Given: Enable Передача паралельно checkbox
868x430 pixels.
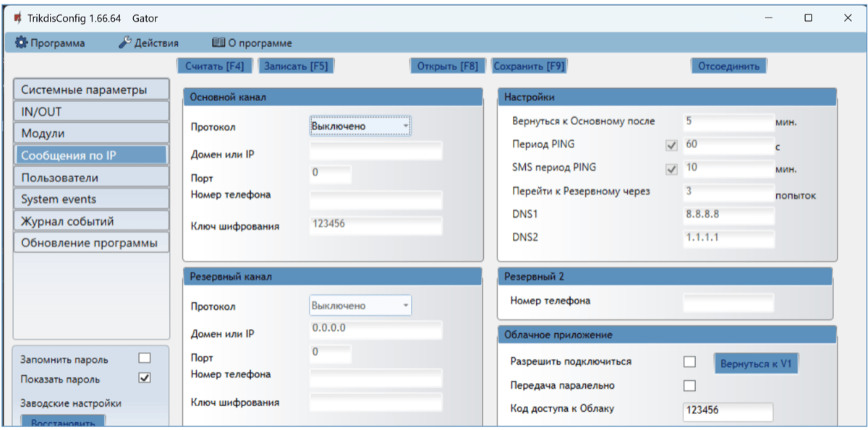Looking at the screenshot, I should tap(689, 385).
